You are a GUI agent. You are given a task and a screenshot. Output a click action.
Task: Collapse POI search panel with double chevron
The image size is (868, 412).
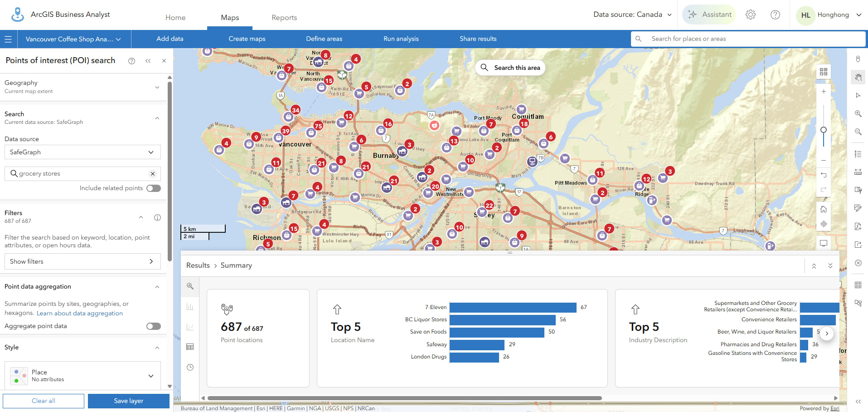[x=148, y=61]
